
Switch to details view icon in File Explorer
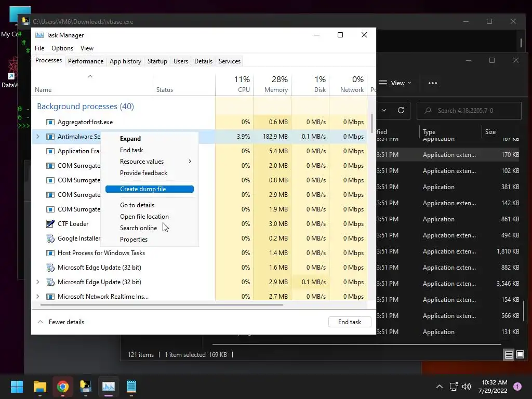point(509,355)
